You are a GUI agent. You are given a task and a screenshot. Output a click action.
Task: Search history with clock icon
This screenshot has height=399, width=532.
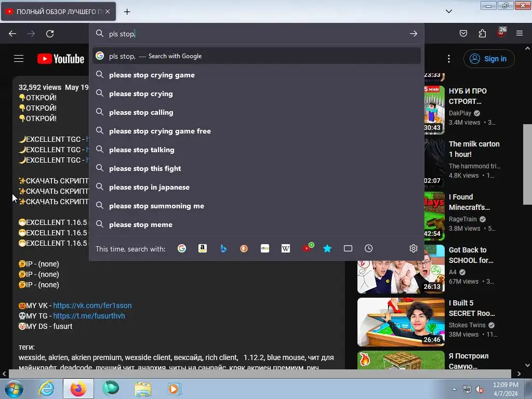[x=368, y=248]
